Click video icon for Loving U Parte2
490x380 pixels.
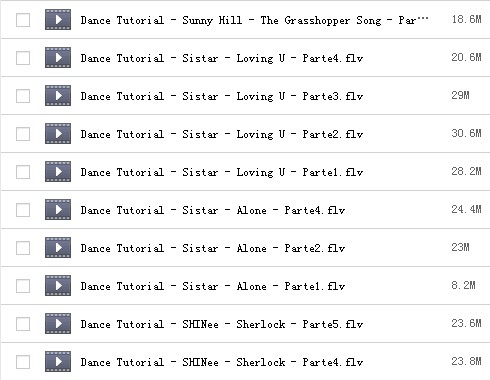pos(58,134)
